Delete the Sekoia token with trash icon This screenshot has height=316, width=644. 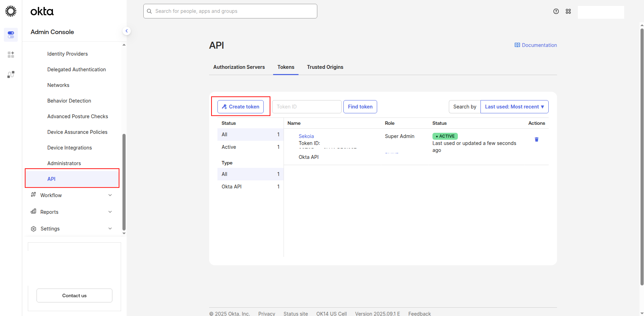click(536, 139)
